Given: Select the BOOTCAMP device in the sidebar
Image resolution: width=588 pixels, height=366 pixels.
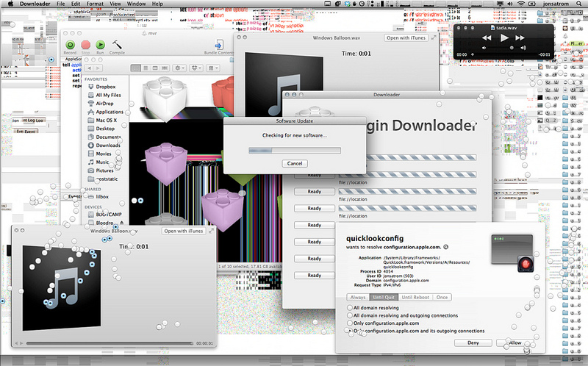Looking at the screenshot, I should click(104, 215).
